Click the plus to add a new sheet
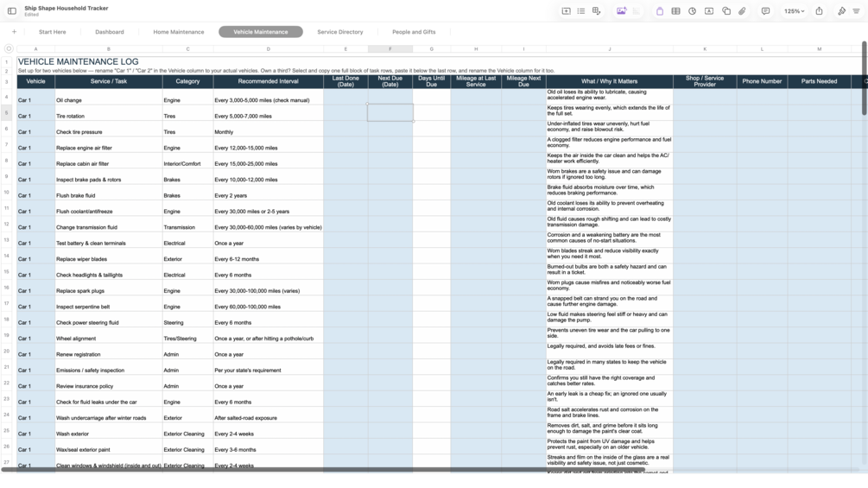 (x=15, y=32)
